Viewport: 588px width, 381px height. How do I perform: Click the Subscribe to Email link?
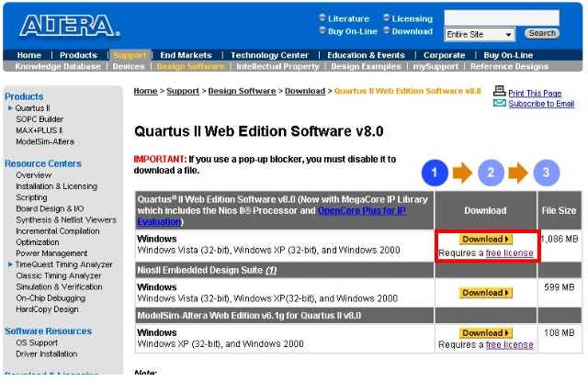point(541,104)
